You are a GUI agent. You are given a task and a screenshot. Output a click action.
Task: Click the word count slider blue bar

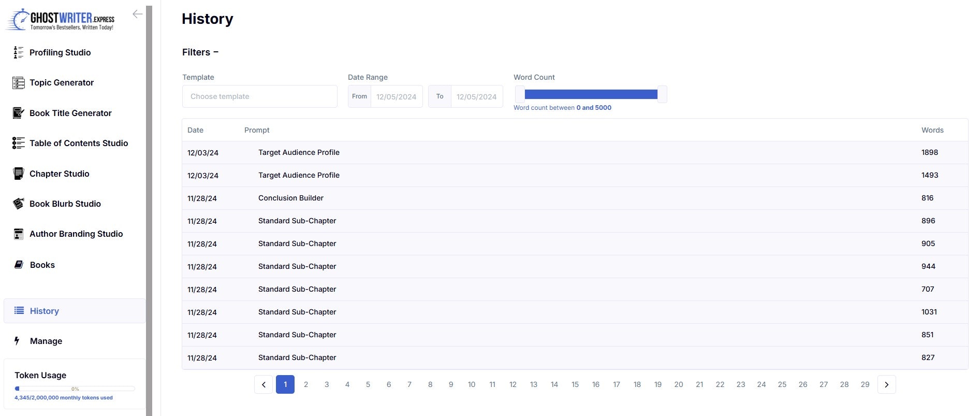pyautogui.click(x=591, y=94)
